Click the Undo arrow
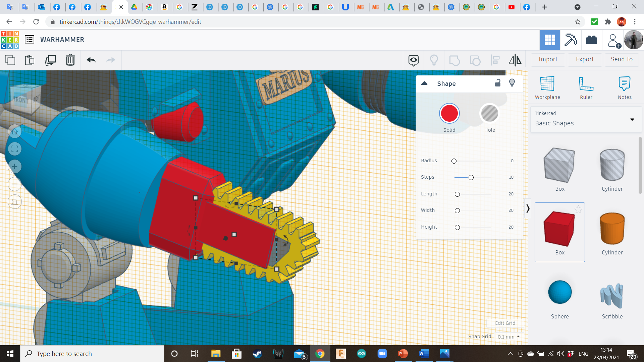The image size is (644, 362). tap(91, 60)
